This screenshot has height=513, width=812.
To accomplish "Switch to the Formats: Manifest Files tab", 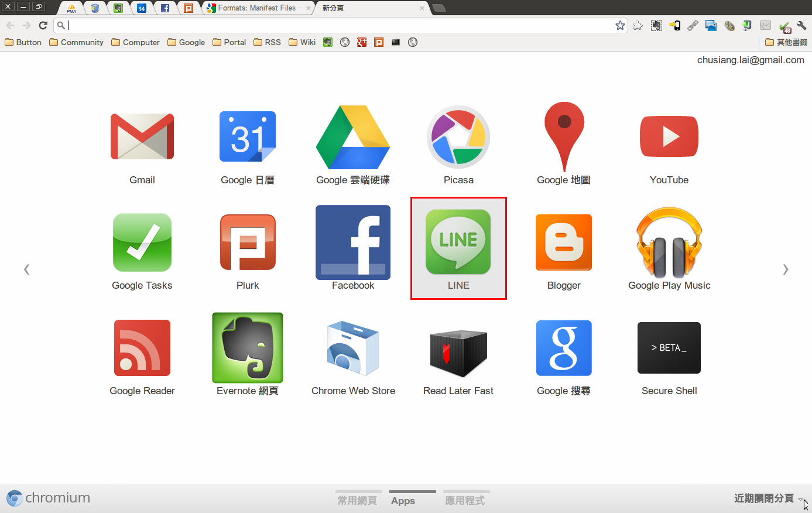I will point(258,8).
